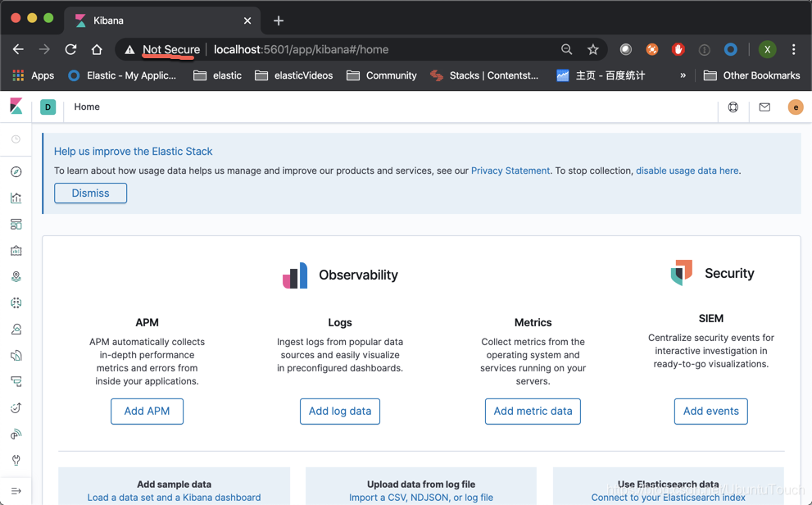The image size is (812, 505).
Task: Open the 主页 - 百度统计 bookmark
Action: click(601, 75)
